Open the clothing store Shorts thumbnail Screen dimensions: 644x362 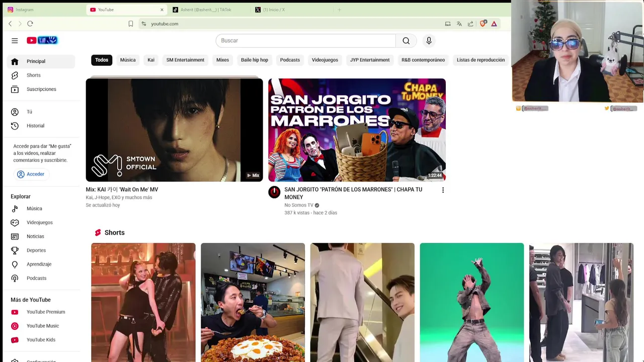tap(581, 303)
